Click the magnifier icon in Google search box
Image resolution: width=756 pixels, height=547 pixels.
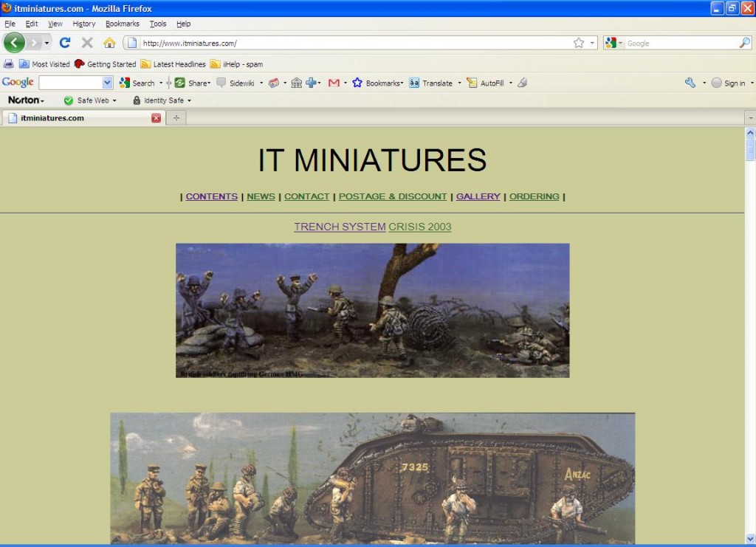[744, 43]
